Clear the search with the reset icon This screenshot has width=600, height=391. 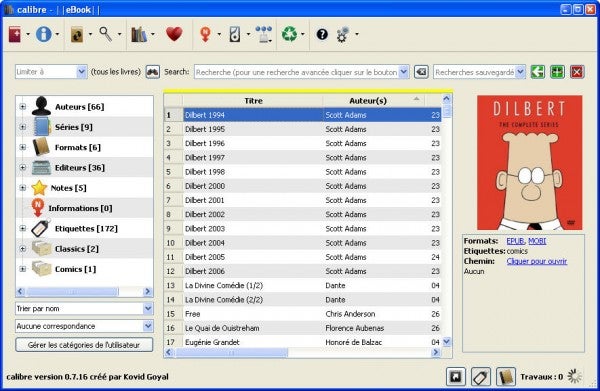421,72
